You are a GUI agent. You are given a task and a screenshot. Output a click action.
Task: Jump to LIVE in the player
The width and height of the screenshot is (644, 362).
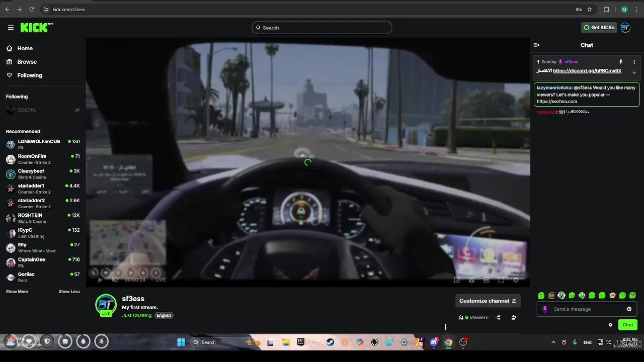160,280
